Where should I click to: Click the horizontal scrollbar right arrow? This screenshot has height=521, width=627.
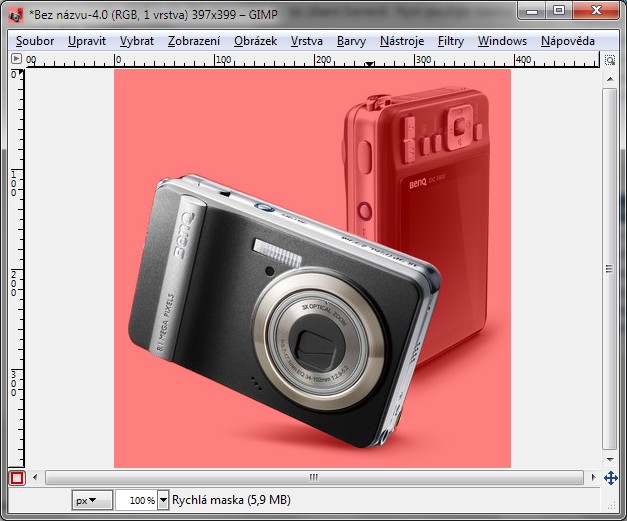pyautogui.click(x=593, y=477)
